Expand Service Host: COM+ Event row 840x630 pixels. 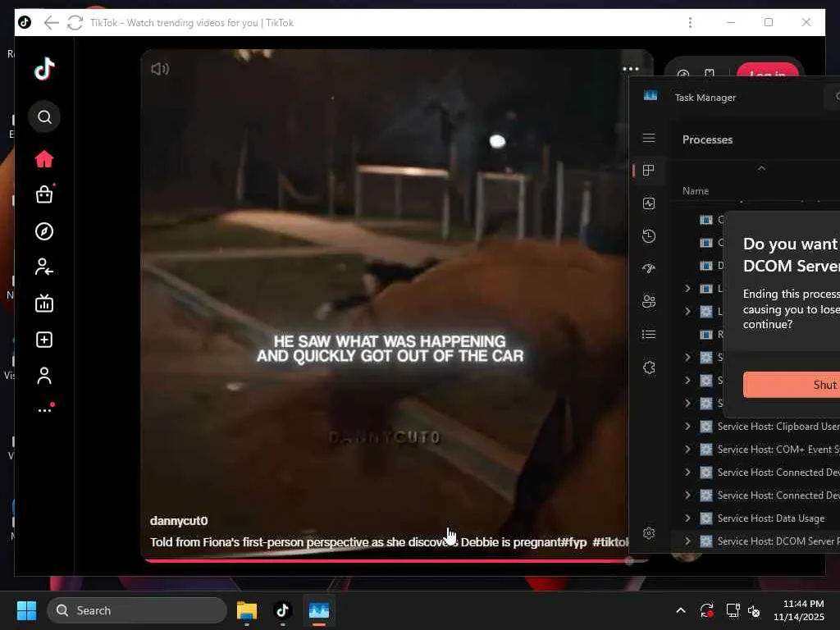pos(688,450)
